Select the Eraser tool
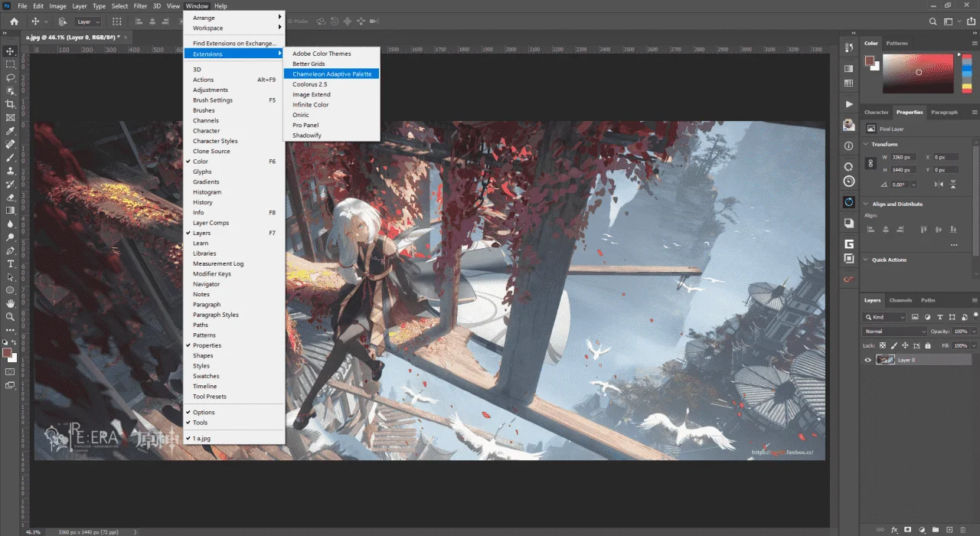Image resolution: width=980 pixels, height=536 pixels. (x=10, y=197)
